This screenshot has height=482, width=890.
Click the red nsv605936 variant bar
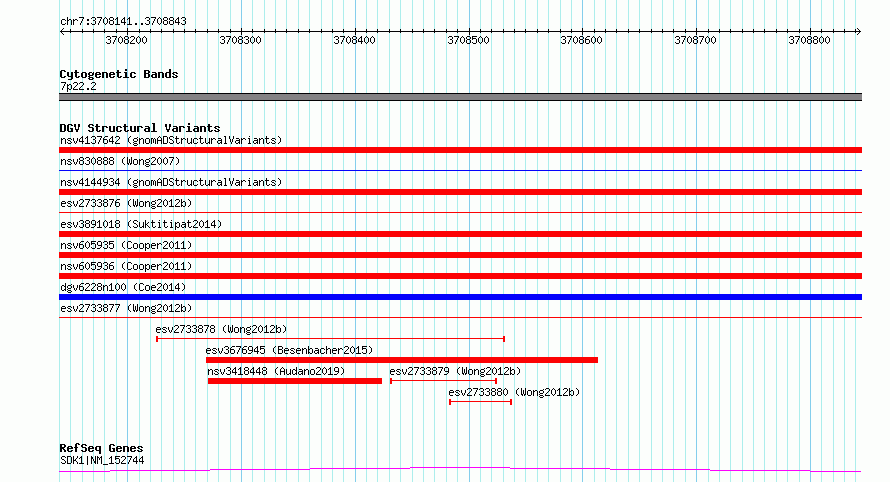pyautogui.click(x=460, y=276)
